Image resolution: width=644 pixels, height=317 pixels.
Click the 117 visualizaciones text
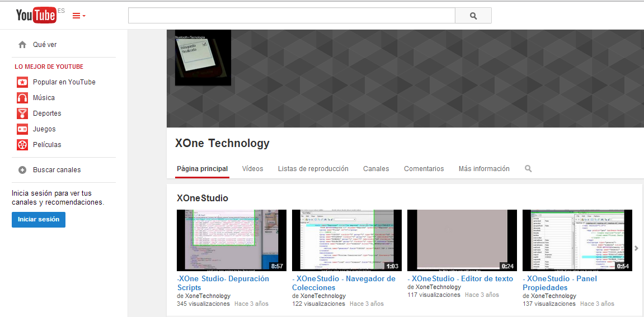(x=434, y=295)
